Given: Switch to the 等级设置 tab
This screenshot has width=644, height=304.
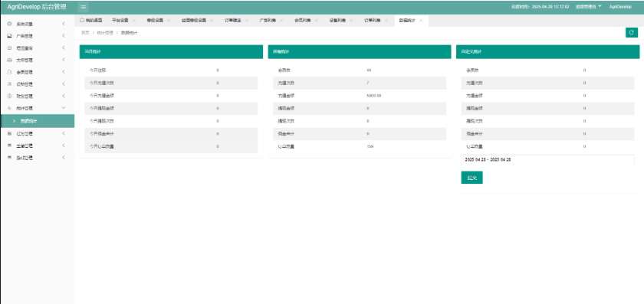Looking at the screenshot, I should 155,20.
